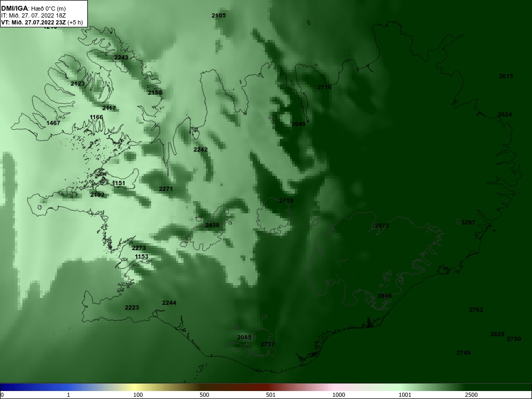This screenshot has width=532, height=399.
Task: Click the map value 2750
Action: pyautogui.click(x=514, y=339)
